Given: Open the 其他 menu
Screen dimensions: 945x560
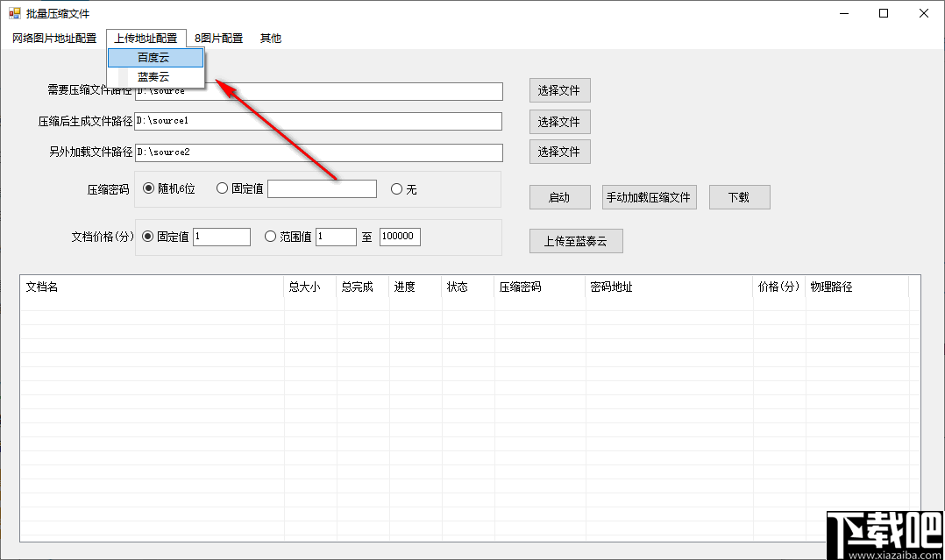Looking at the screenshot, I should (x=270, y=38).
